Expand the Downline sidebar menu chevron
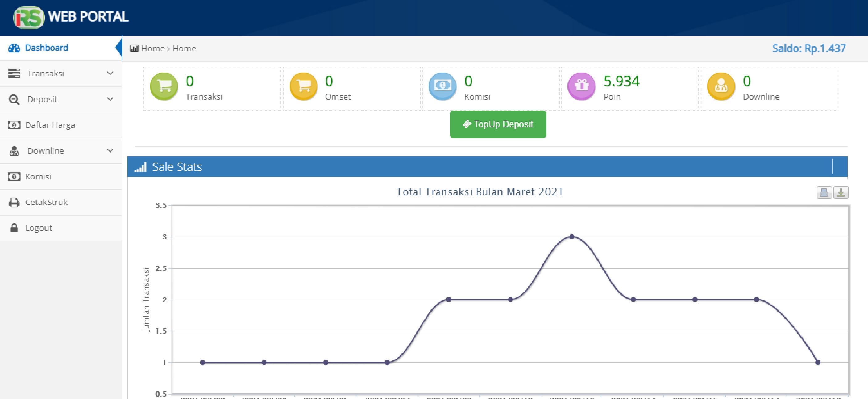Screen dimensions: 868x399 coord(110,150)
